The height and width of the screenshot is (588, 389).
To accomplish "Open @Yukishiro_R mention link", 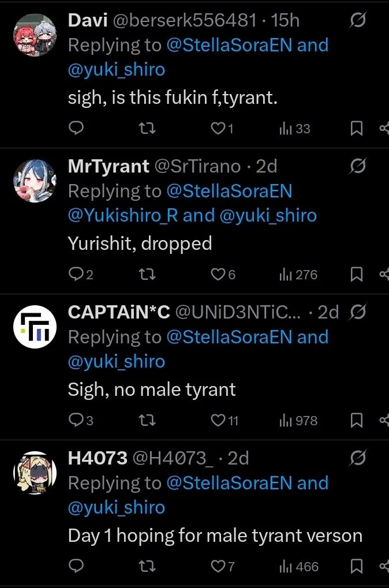I will tap(123, 215).
